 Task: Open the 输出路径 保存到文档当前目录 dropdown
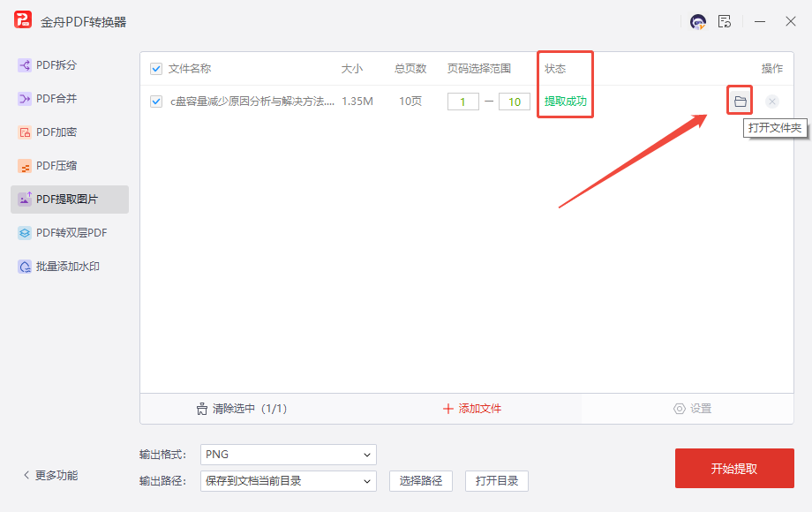pos(289,481)
